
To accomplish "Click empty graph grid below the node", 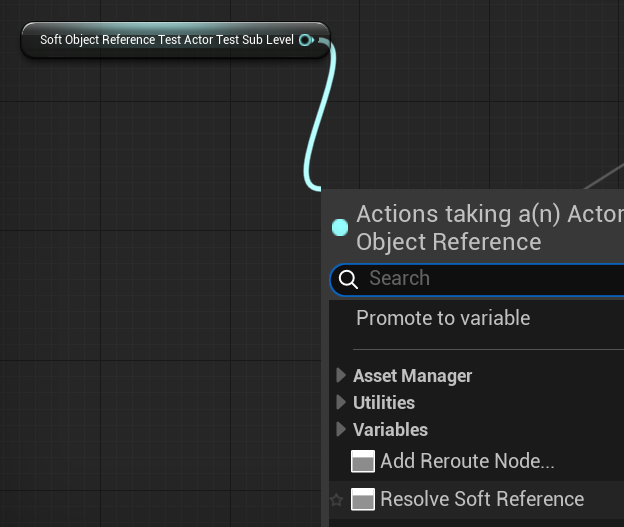I will click(150, 250).
